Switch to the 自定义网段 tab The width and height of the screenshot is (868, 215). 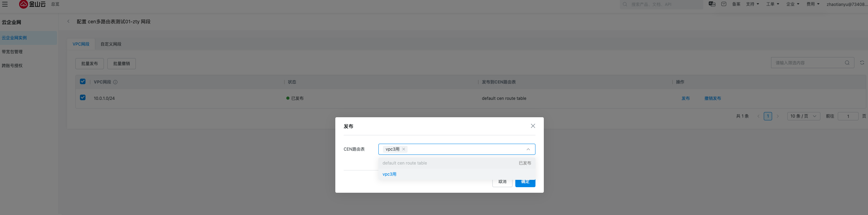pyautogui.click(x=111, y=44)
